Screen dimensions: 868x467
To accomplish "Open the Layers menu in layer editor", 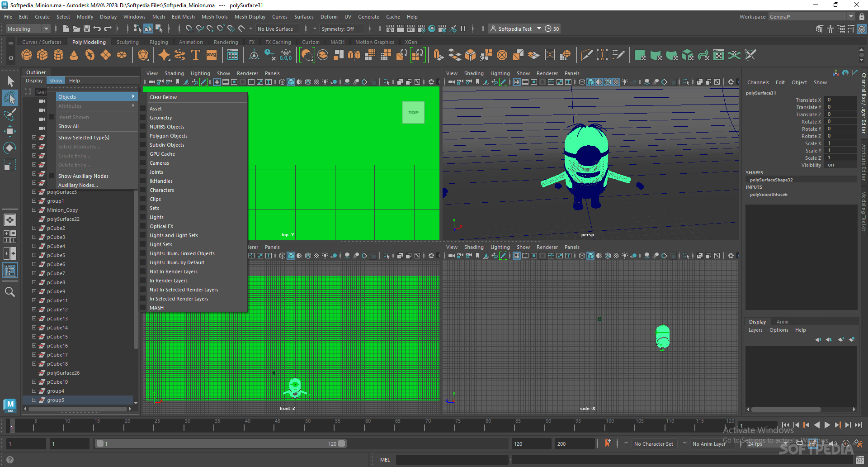I will (755, 330).
